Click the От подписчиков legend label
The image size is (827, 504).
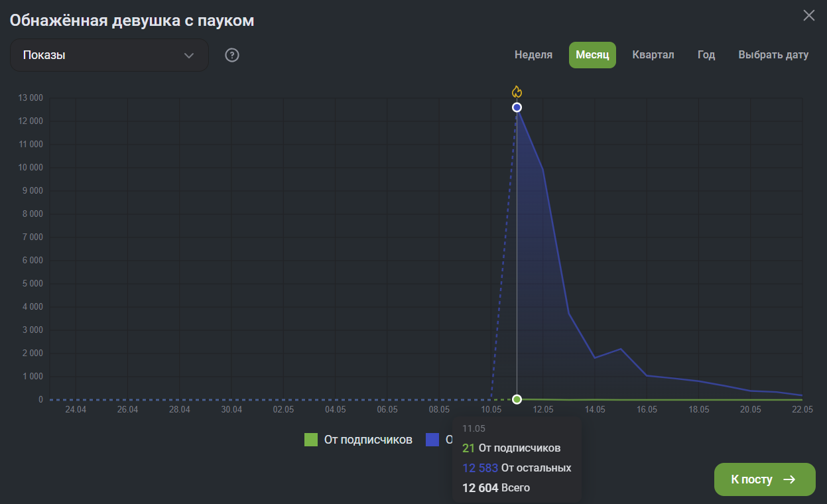click(x=368, y=440)
